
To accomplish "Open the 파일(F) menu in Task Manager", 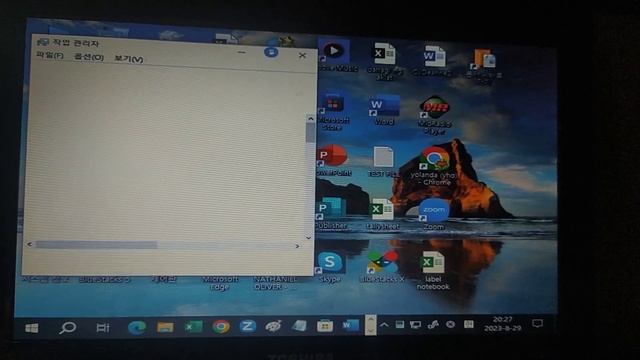I will [50, 55].
